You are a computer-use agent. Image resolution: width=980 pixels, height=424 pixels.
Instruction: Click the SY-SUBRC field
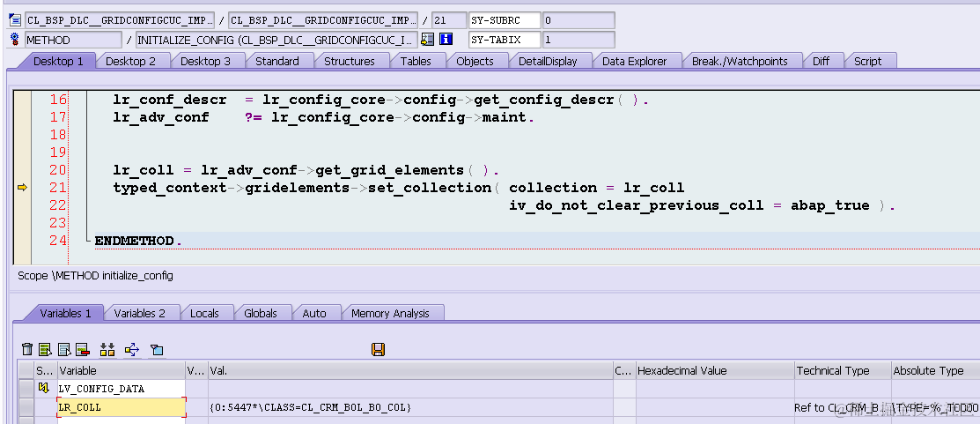[x=505, y=20]
